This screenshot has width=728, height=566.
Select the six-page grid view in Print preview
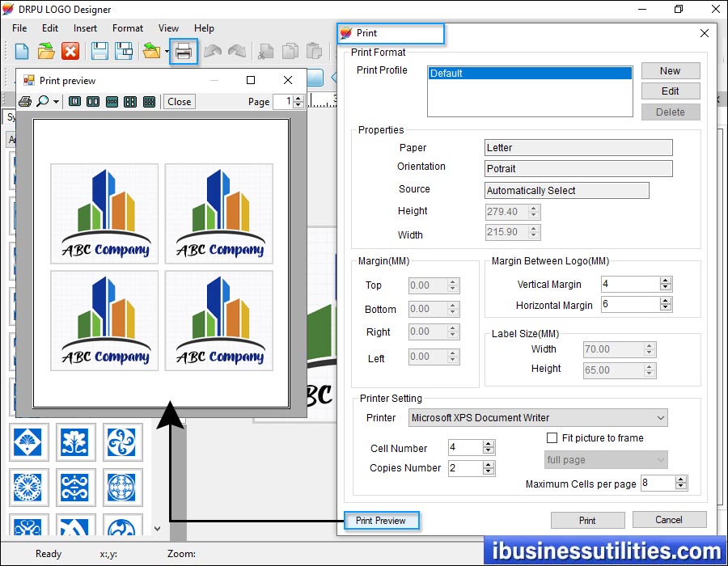[x=149, y=101]
